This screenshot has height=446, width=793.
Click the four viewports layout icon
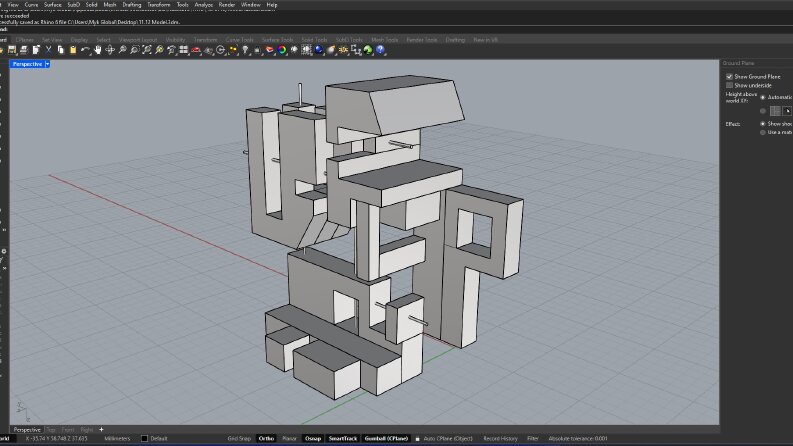coord(184,50)
